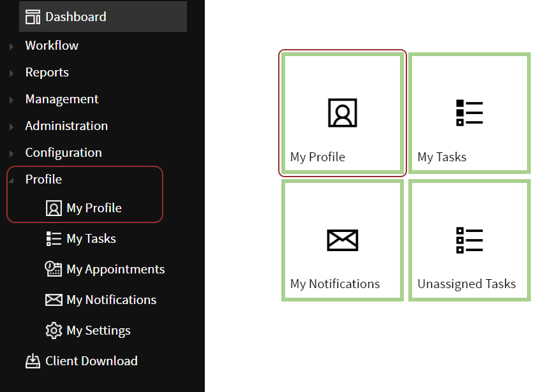
Task: Open the My Tasks dashboard tile
Action: (x=469, y=113)
